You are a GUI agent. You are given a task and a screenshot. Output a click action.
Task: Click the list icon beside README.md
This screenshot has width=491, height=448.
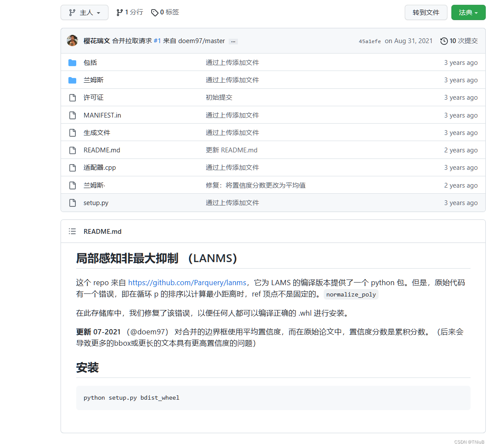click(x=72, y=231)
